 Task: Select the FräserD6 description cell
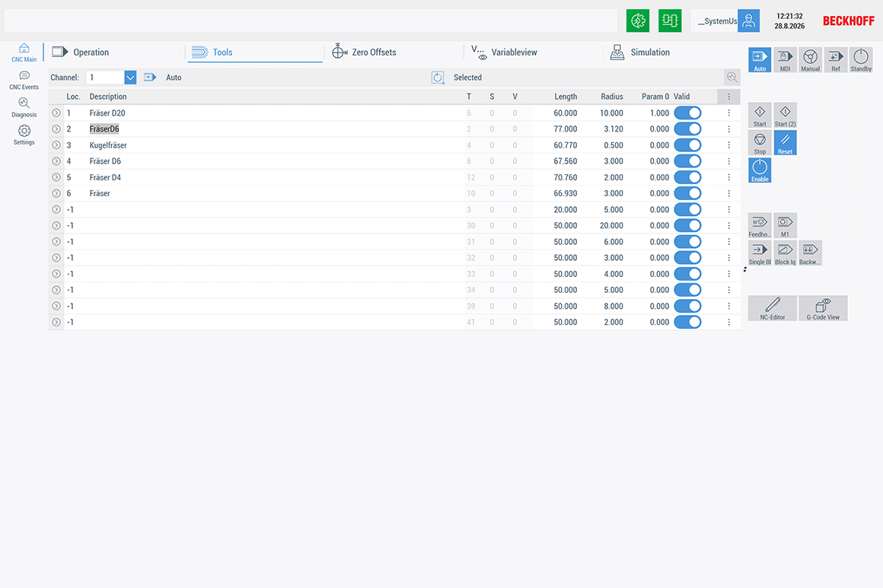104,129
